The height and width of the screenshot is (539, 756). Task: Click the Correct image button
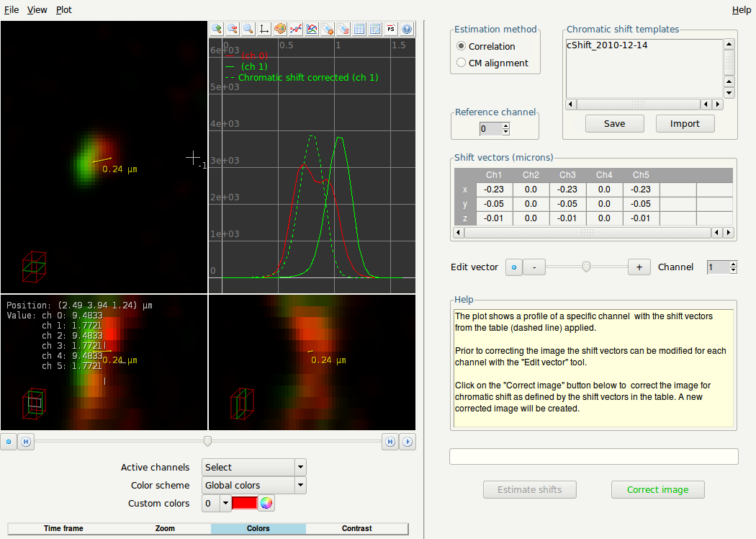click(x=657, y=490)
